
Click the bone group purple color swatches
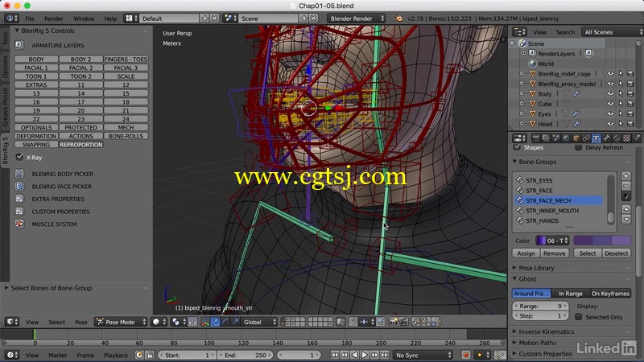(x=602, y=241)
